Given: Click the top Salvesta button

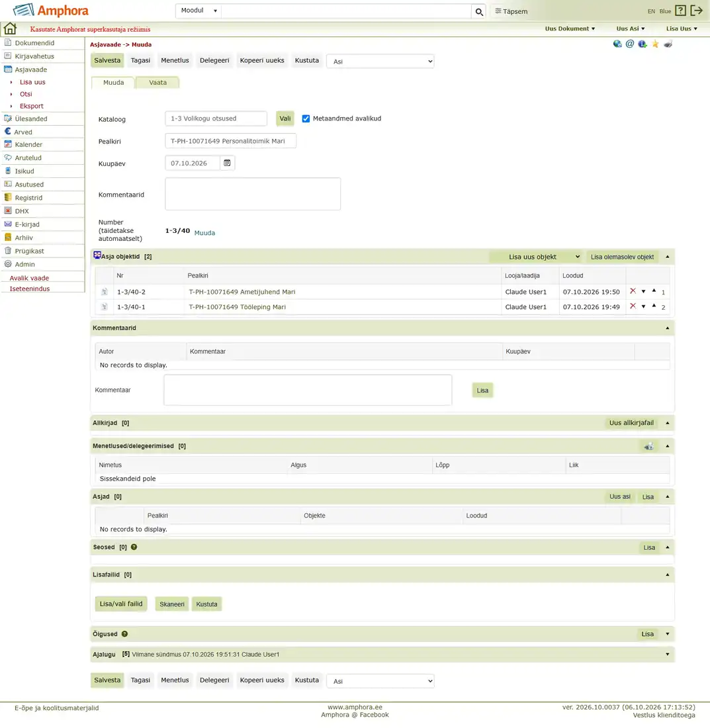Looking at the screenshot, I should (107, 60).
